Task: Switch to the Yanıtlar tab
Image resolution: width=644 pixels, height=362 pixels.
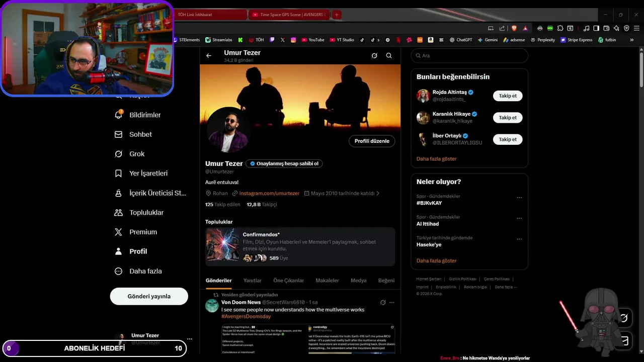Action: pos(253,281)
